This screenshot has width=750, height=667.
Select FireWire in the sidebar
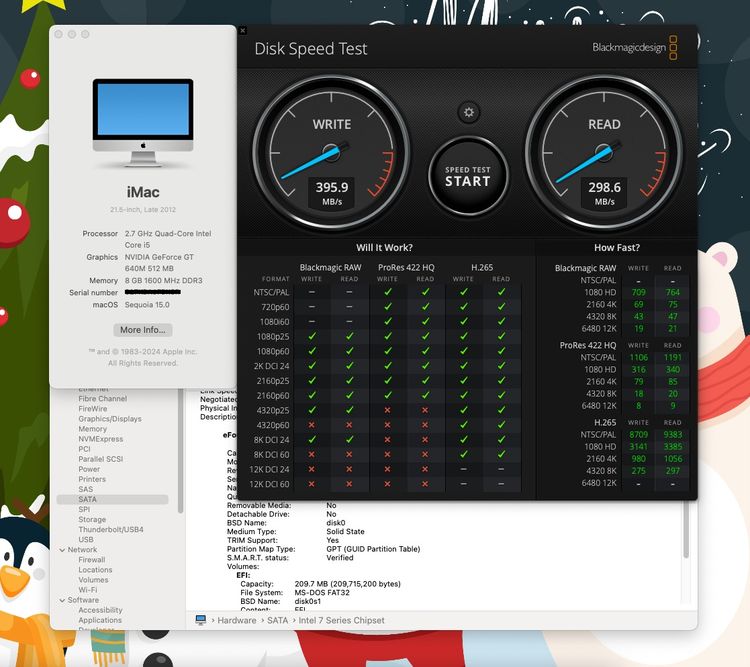pyautogui.click(x=93, y=409)
